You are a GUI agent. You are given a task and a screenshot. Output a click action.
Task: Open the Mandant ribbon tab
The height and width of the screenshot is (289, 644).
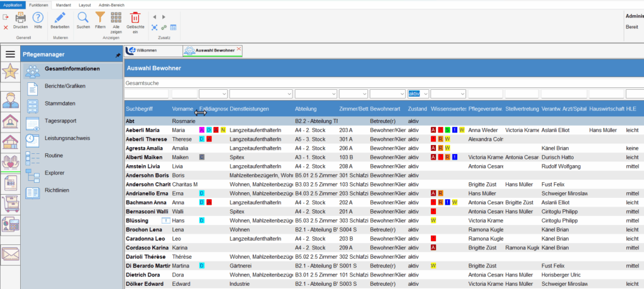coord(64,4)
